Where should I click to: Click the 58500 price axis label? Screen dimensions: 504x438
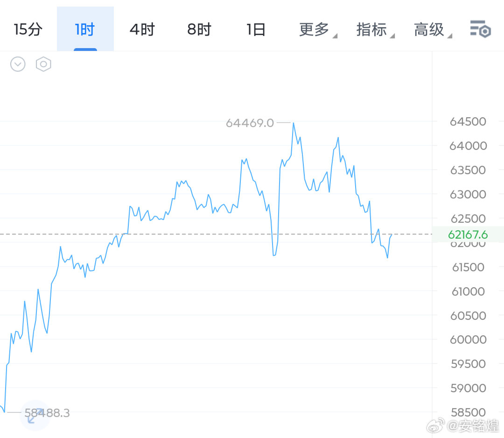(x=468, y=413)
